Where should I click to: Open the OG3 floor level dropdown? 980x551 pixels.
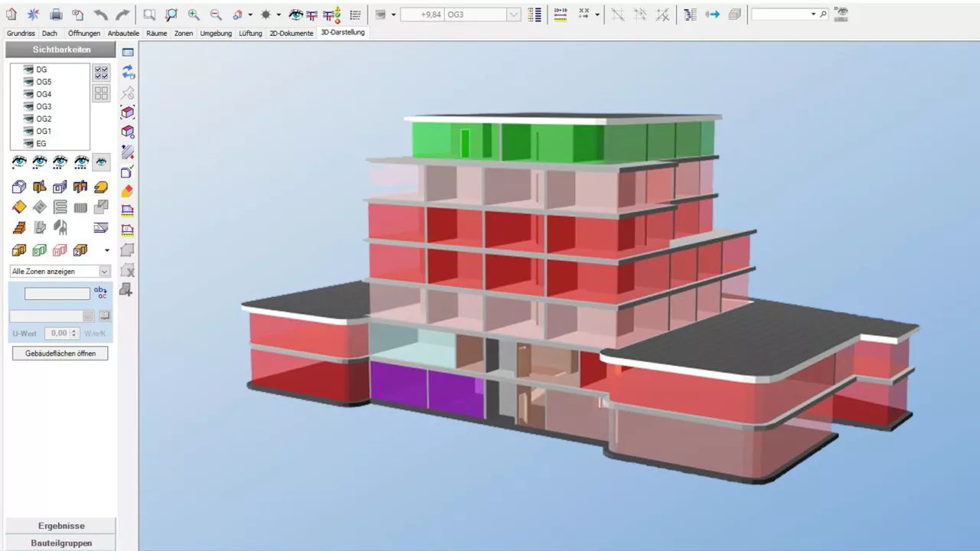(513, 15)
